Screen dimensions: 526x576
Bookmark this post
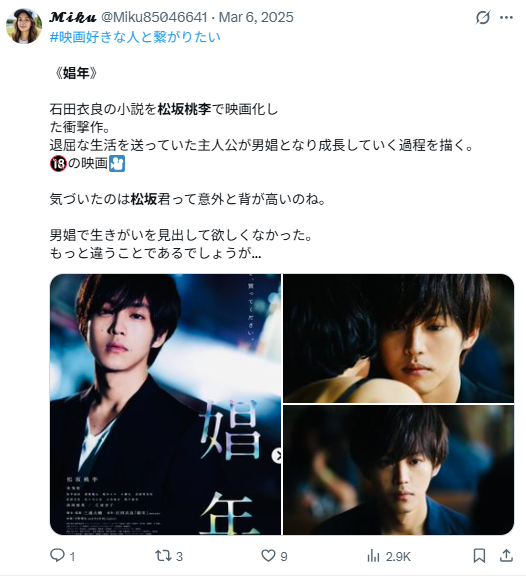(x=479, y=555)
